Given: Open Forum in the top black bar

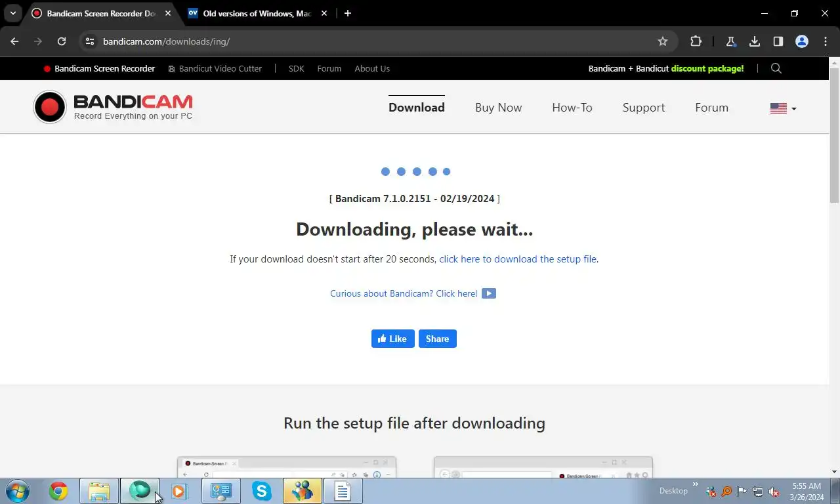Looking at the screenshot, I should click(329, 68).
